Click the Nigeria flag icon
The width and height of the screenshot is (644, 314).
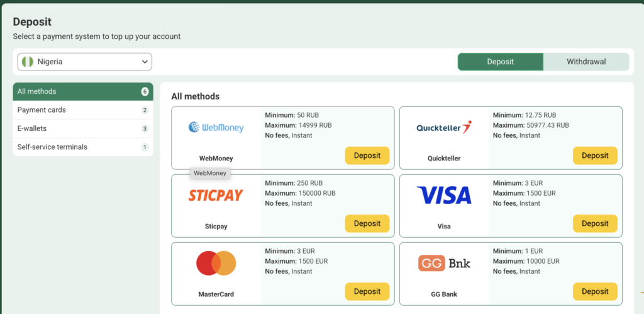(x=28, y=62)
